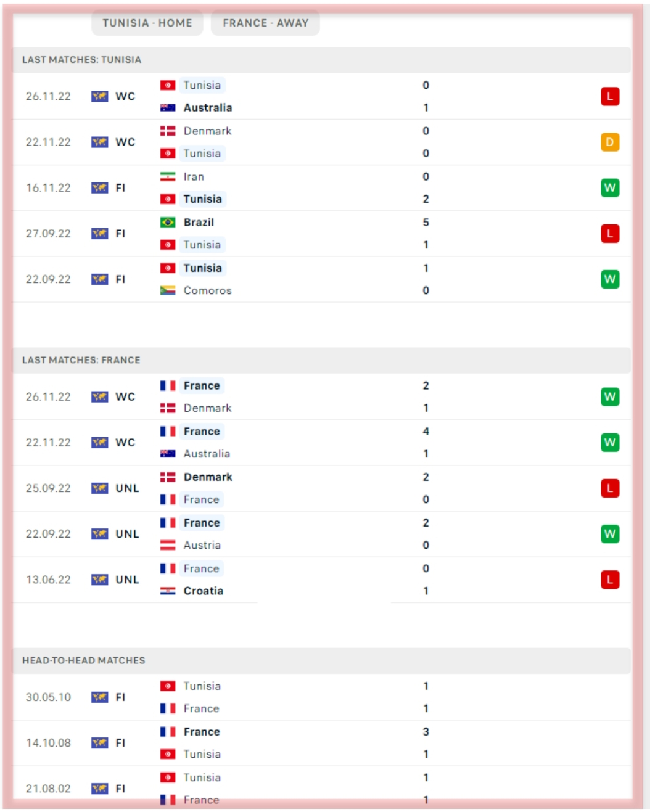
Task: Click the Comoros flag icon
Action: point(168,290)
